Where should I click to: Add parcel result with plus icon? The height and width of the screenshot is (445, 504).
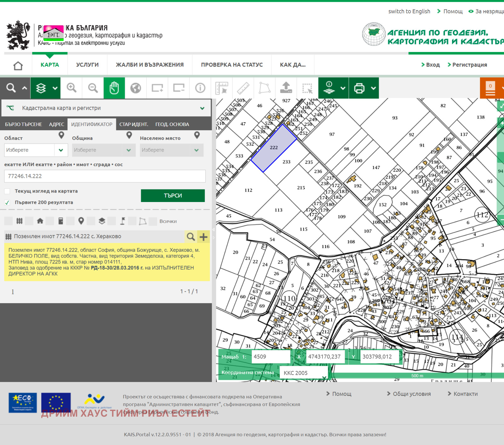203,236
